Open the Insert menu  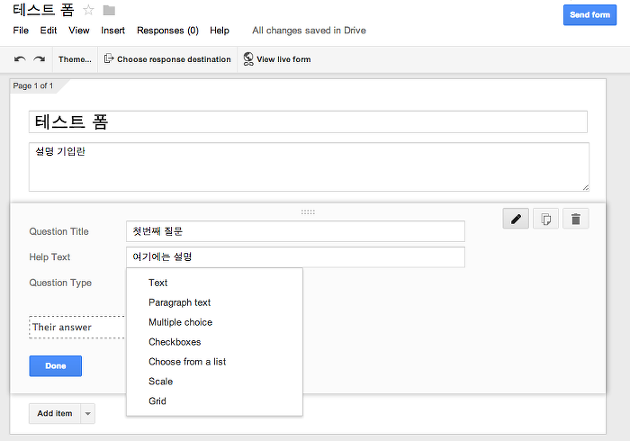tap(113, 31)
